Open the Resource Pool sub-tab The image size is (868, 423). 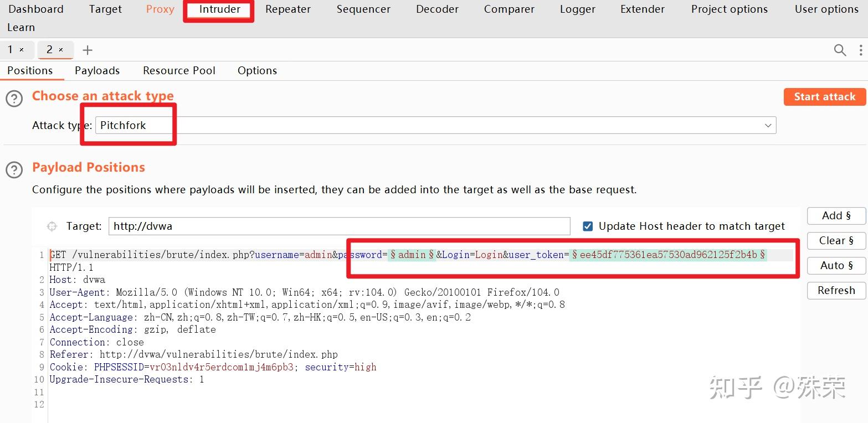tap(179, 70)
